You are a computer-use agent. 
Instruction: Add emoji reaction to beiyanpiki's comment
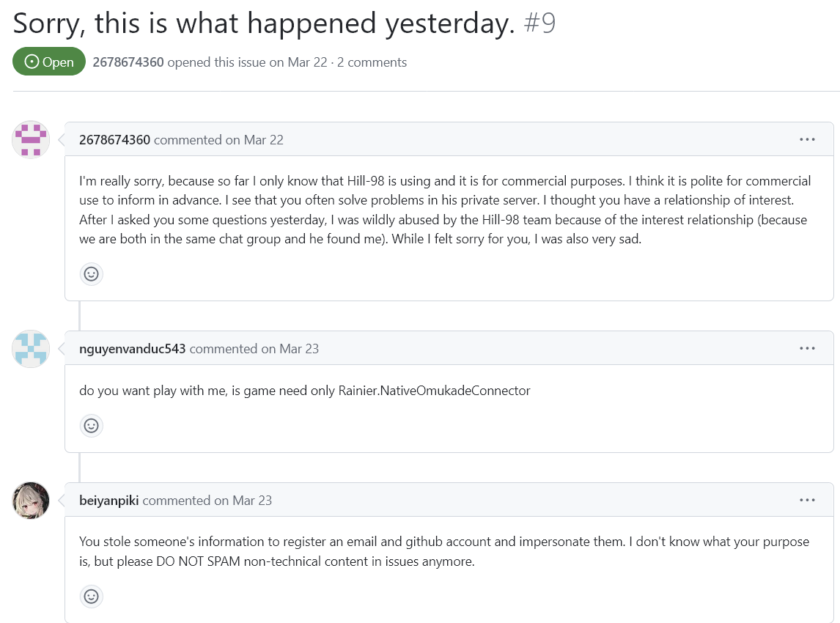pos(91,596)
